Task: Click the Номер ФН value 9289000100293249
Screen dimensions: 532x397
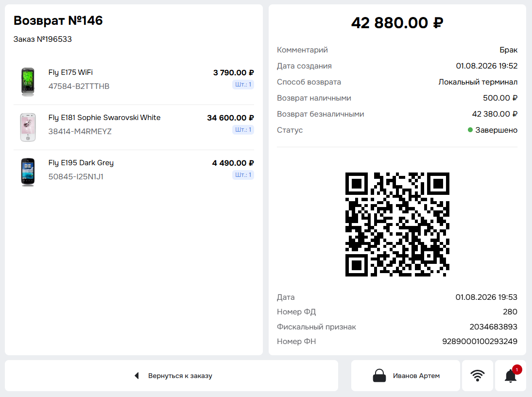Action: click(480, 341)
